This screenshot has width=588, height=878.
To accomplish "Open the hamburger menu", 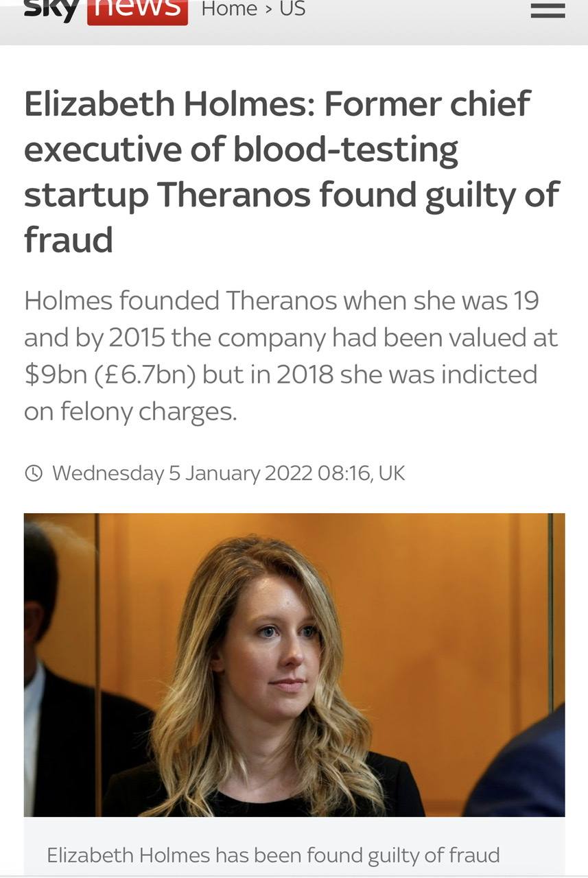I will point(548,10).
